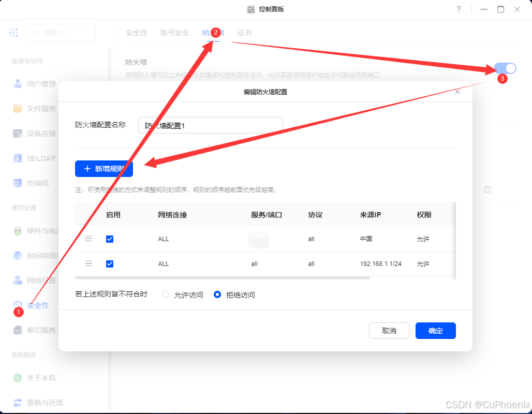
Task: Confirm changes with the 确定 button
Action: [435, 331]
